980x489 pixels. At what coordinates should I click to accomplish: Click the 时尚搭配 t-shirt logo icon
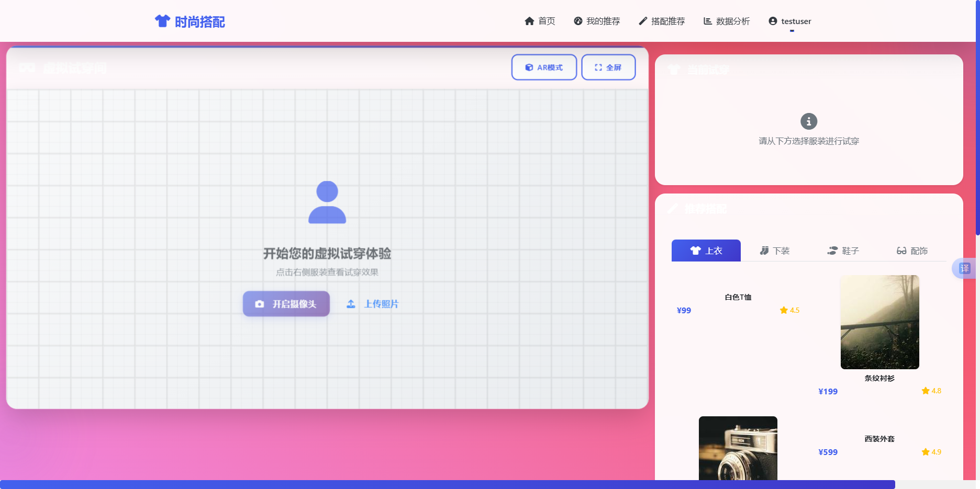(163, 21)
